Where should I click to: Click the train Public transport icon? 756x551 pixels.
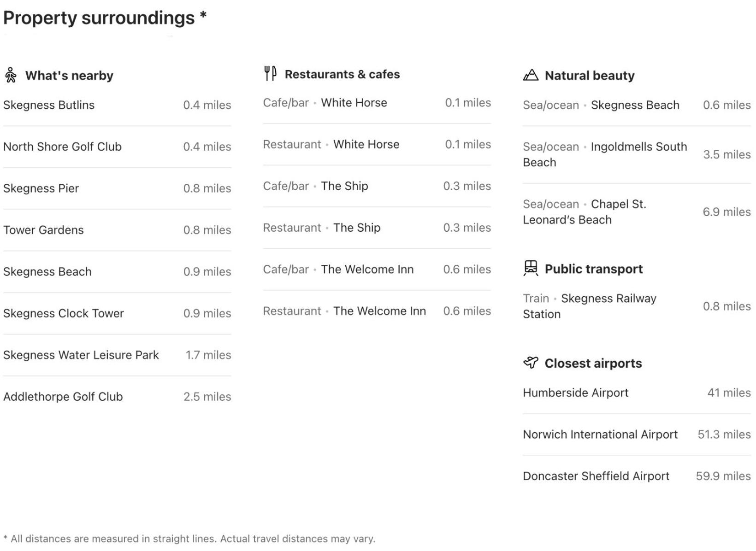(x=531, y=268)
